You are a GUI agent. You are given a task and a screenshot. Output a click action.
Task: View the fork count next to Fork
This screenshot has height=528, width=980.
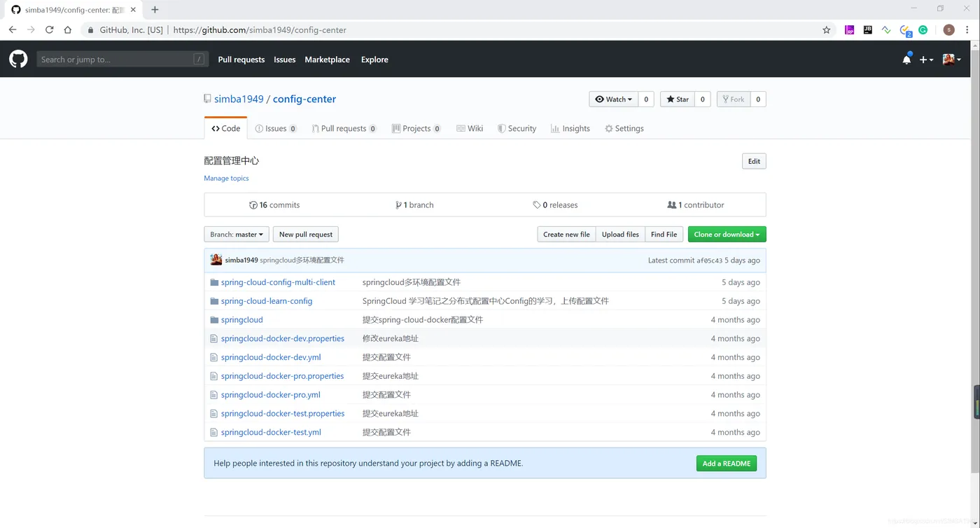click(x=758, y=99)
